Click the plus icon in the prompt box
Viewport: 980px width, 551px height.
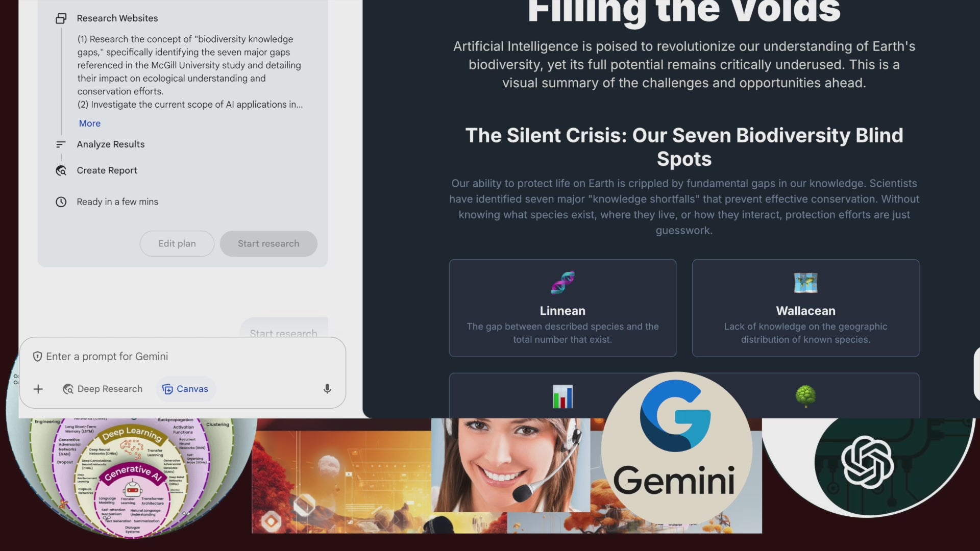(x=38, y=389)
